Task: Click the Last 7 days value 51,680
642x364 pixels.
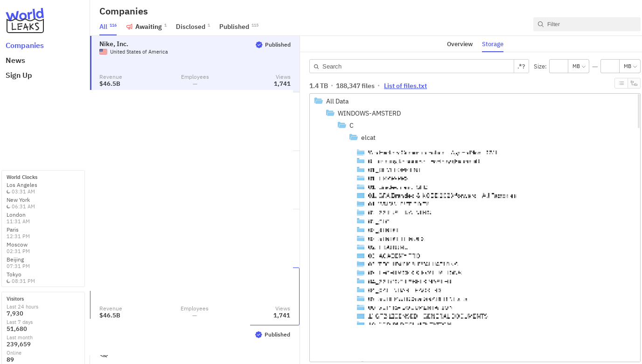Action: [17, 329]
